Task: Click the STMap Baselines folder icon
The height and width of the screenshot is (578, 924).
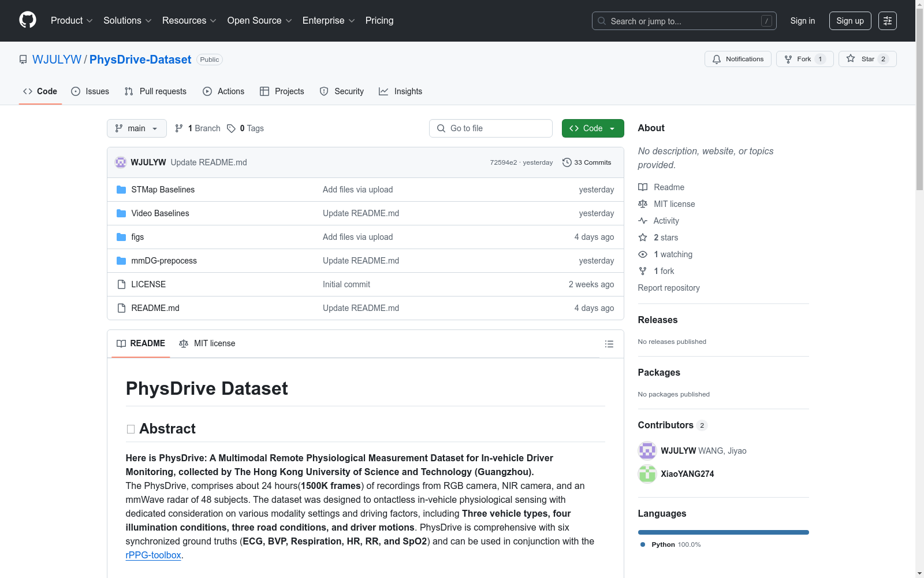Action: [x=121, y=190]
